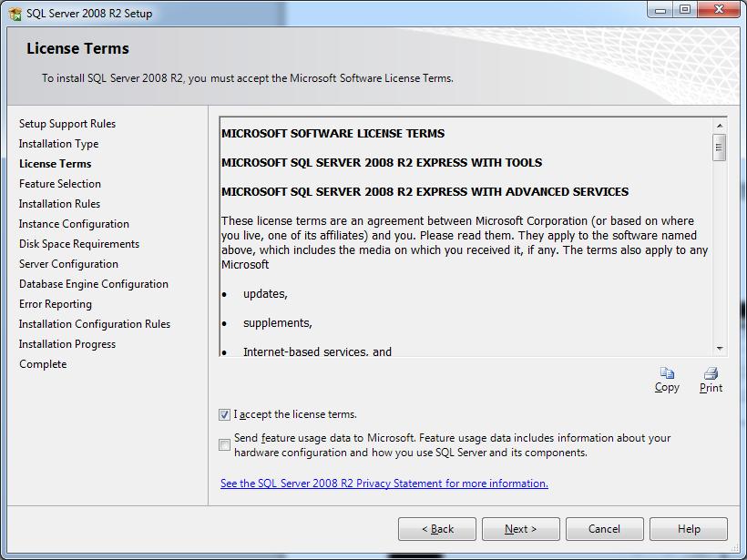
Task: Click the EXPRESS WITH TOOLS license heading
Action: click(382, 162)
